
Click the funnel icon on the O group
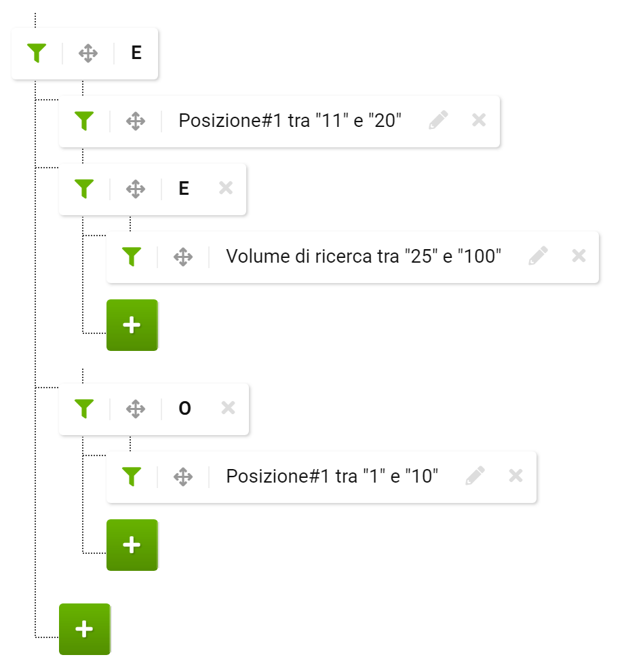(x=84, y=409)
